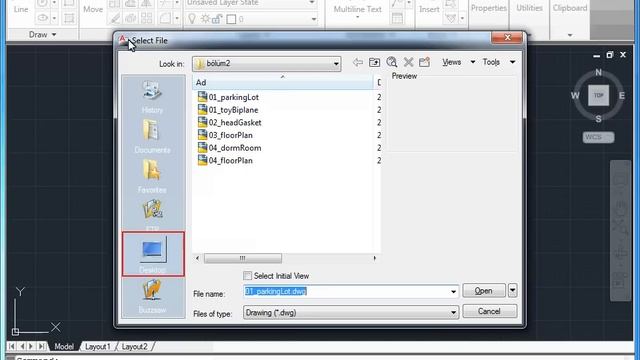Viewport: 640px width, 360px height.
Task: Cancel the Select File dialog
Action: click(x=489, y=311)
